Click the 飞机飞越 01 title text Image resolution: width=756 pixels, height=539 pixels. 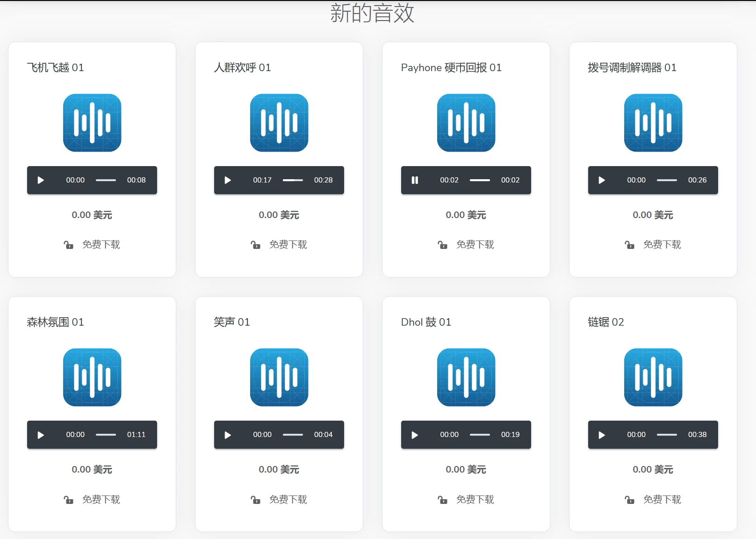55,67
